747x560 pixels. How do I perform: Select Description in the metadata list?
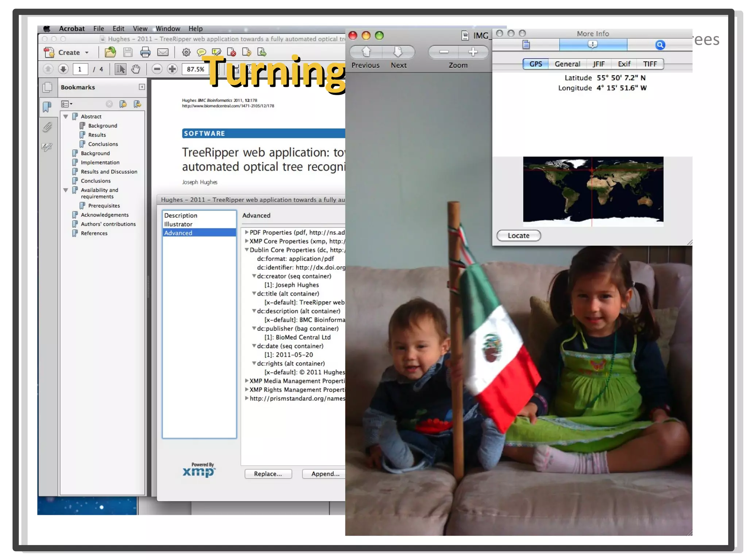click(181, 215)
